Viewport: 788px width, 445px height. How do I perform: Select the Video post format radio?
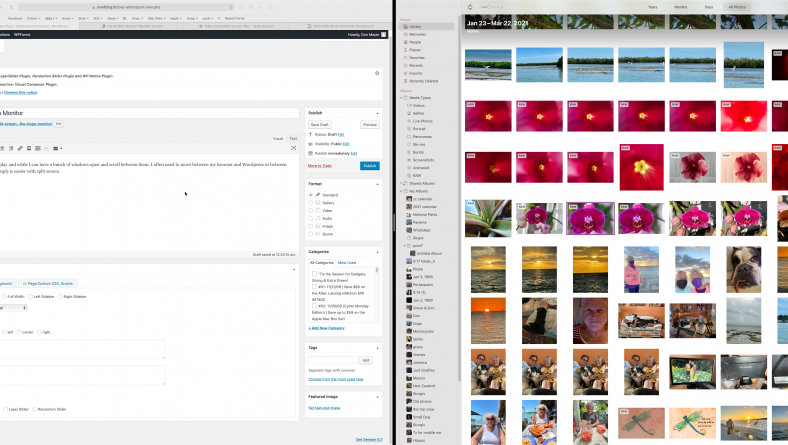tap(311, 210)
